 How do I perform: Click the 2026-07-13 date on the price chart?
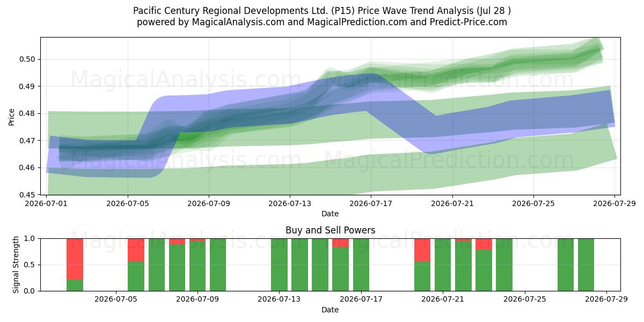tap(290, 203)
